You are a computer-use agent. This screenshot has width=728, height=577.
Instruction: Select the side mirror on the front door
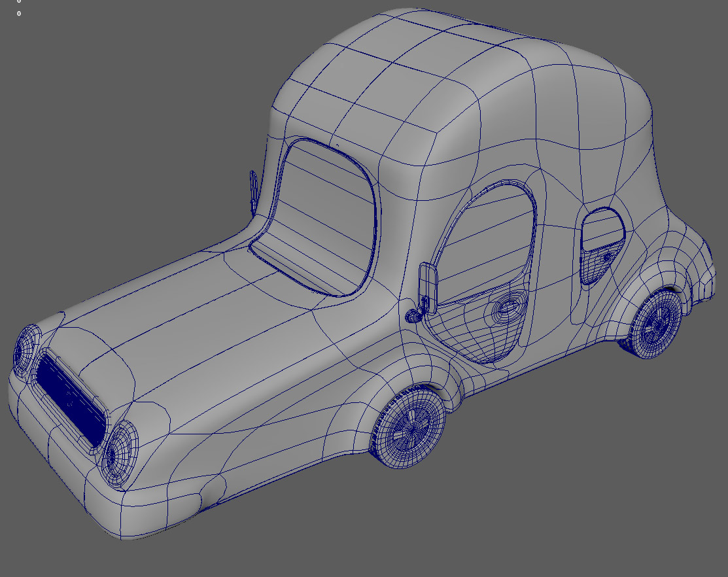(x=428, y=287)
